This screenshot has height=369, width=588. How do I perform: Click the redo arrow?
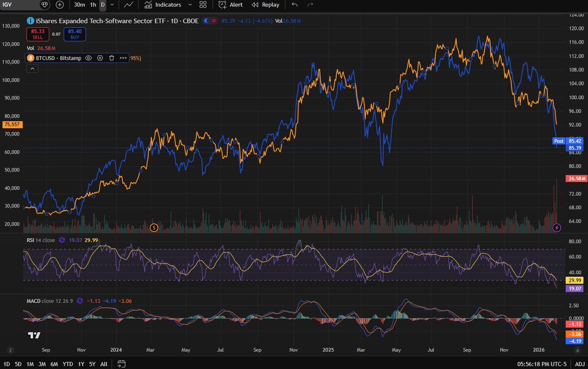coord(310,4)
